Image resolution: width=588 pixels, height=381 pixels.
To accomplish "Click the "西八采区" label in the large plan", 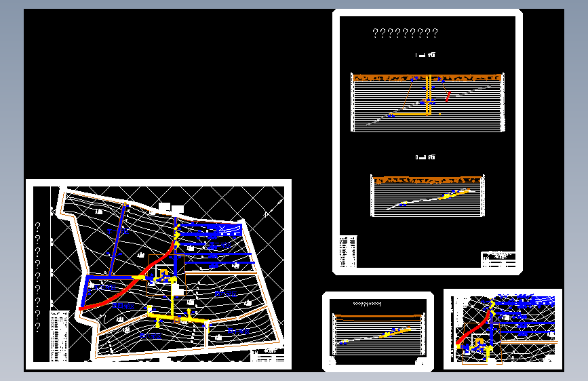I will (151, 336).
